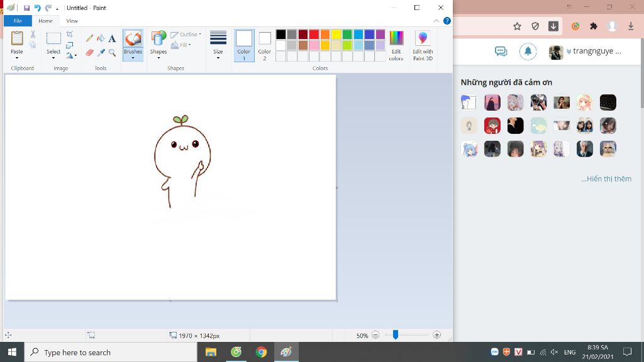Pick the purple color swatch
644x362 pixels.
(380, 34)
